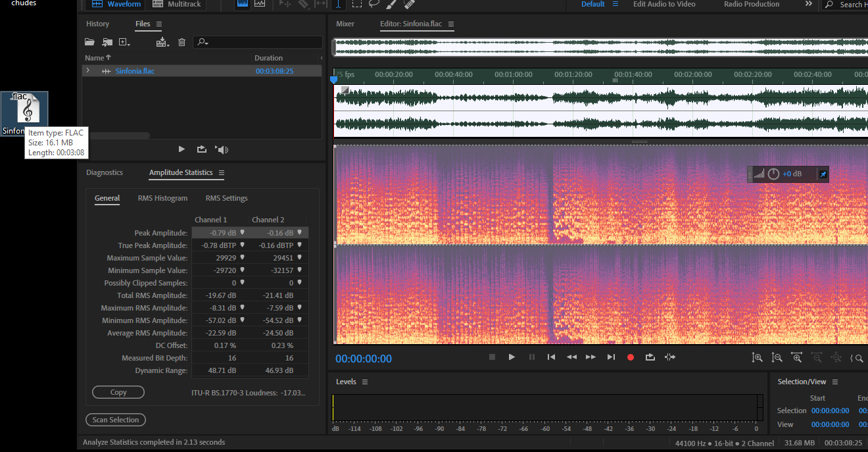Switch to the RMS Histogram tab
The height and width of the screenshot is (452, 868).
(x=162, y=198)
